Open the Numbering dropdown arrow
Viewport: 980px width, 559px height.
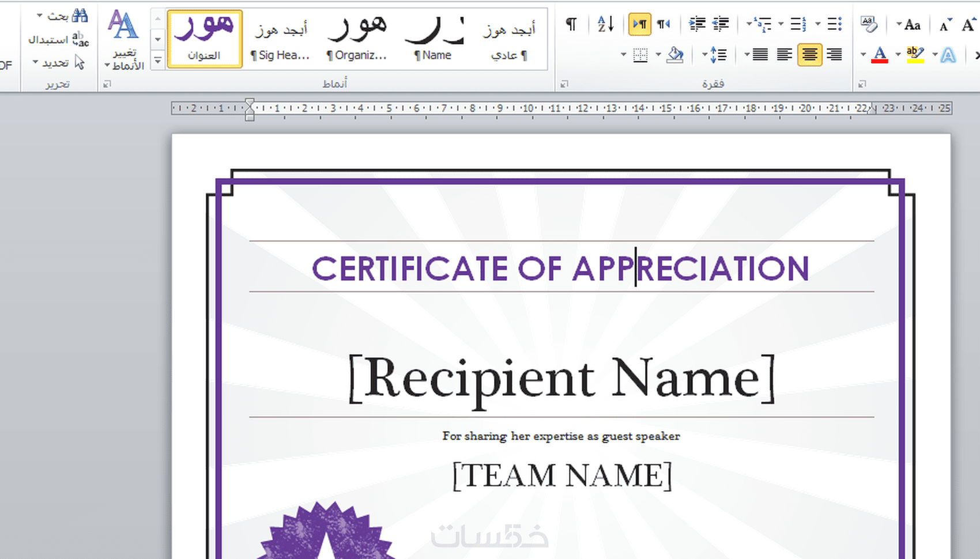click(x=781, y=24)
